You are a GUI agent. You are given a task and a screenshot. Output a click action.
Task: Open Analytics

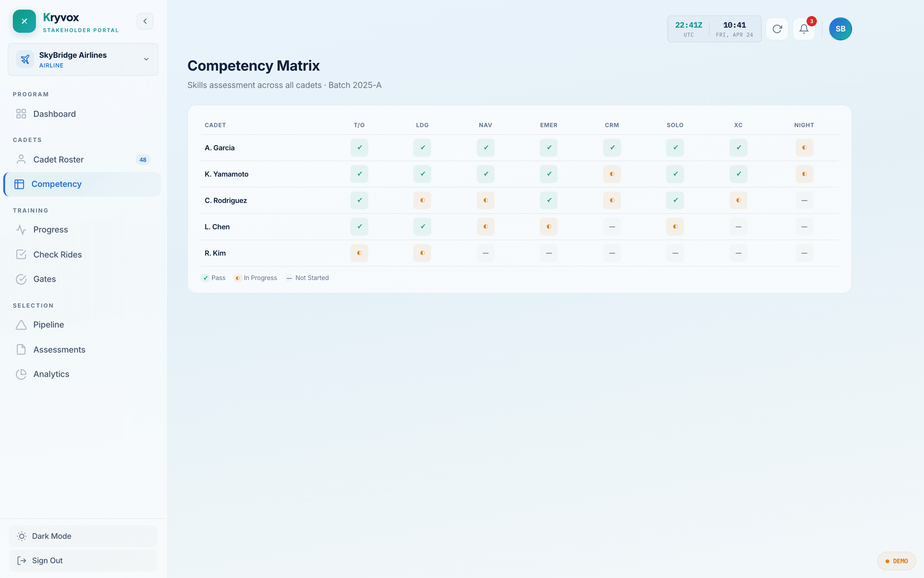82,374
